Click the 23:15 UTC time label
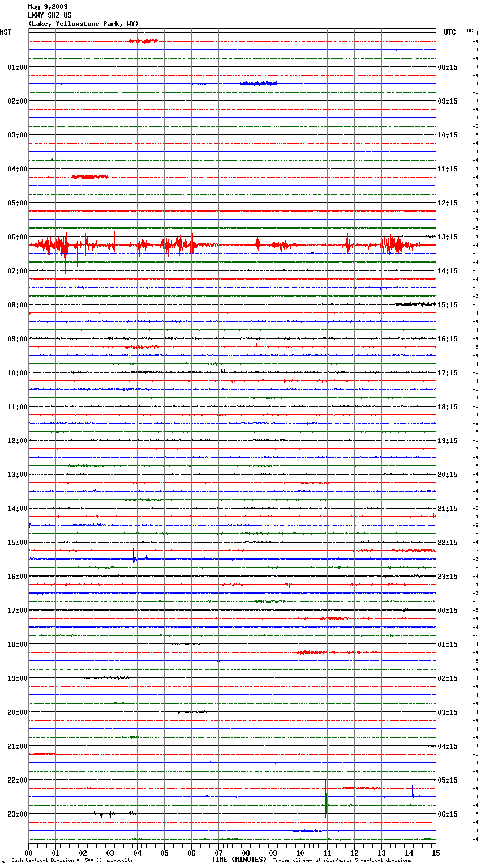The width and height of the screenshot is (481, 868). (448, 577)
